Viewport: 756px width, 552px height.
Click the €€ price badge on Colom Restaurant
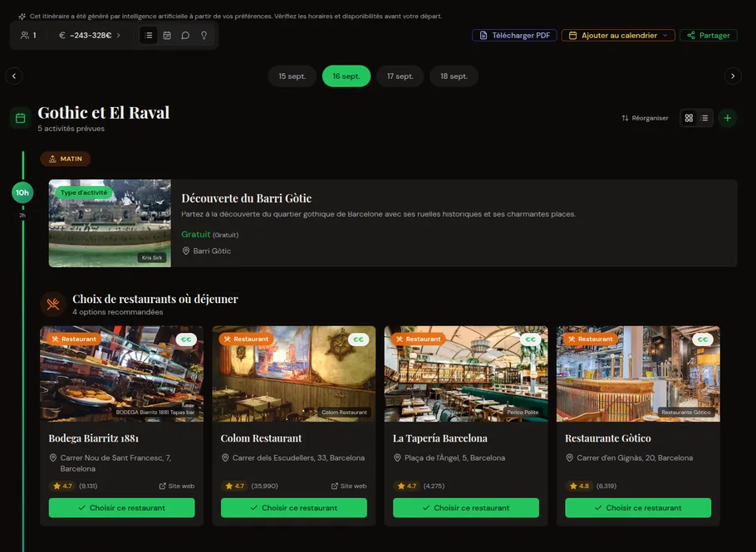pos(359,340)
